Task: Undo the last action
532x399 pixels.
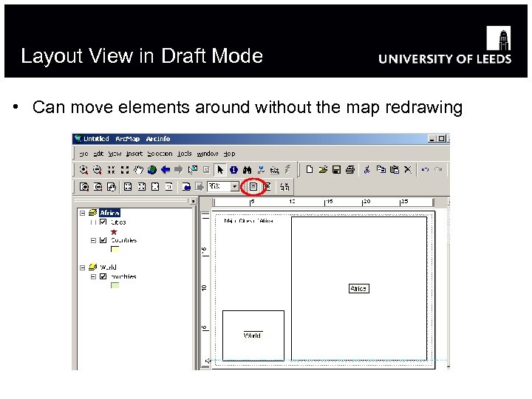Action: click(x=425, y=170)
